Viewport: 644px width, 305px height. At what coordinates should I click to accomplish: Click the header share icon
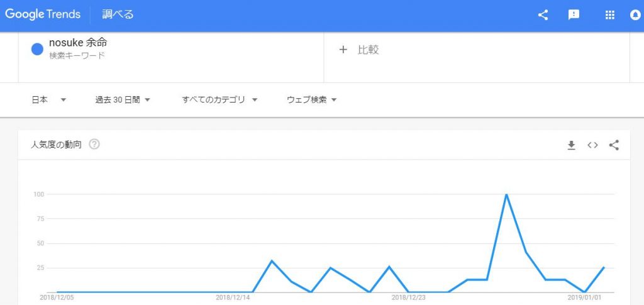coord(543,15)
